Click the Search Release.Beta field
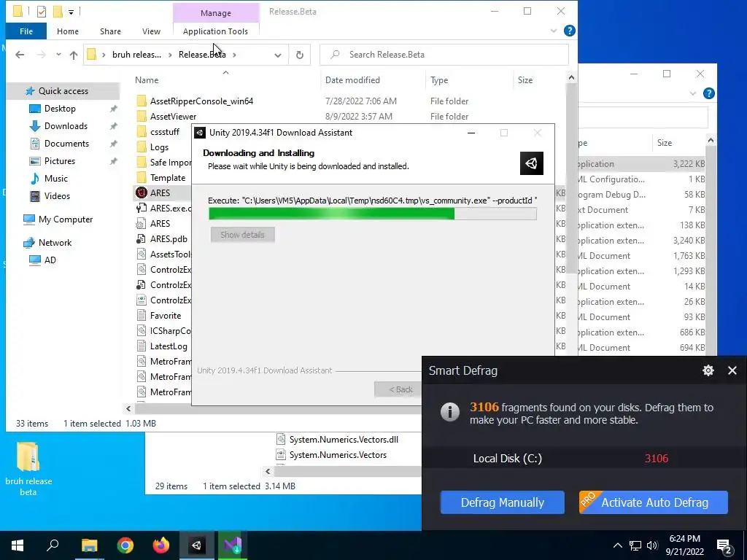Image resolution: width=747 pixels, height=560 pixels. (x=444, y=55)
